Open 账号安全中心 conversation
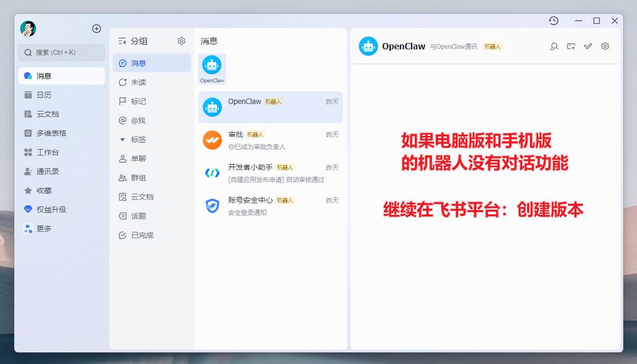The height and width of the screenshot is (364, 637). (270, 206)
